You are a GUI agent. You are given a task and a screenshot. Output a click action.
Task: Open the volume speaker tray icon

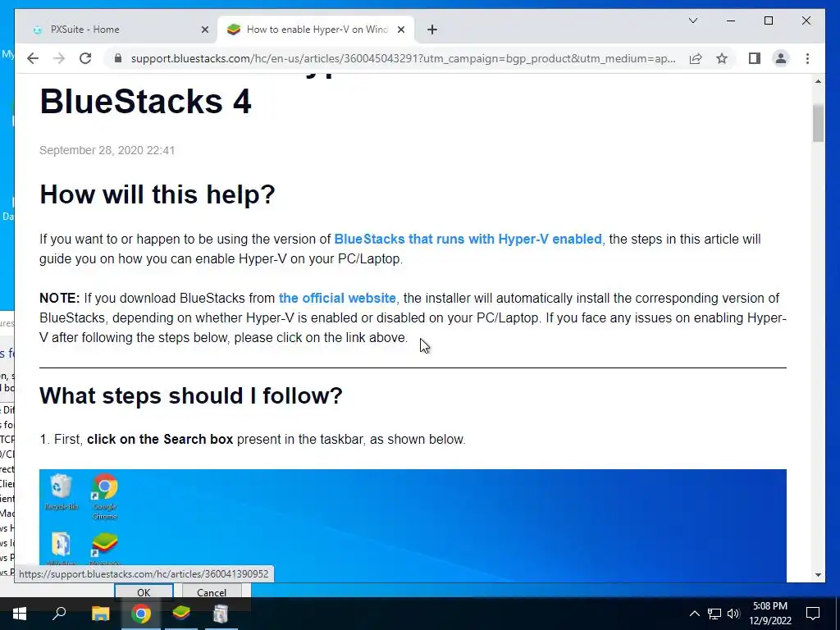733,614
